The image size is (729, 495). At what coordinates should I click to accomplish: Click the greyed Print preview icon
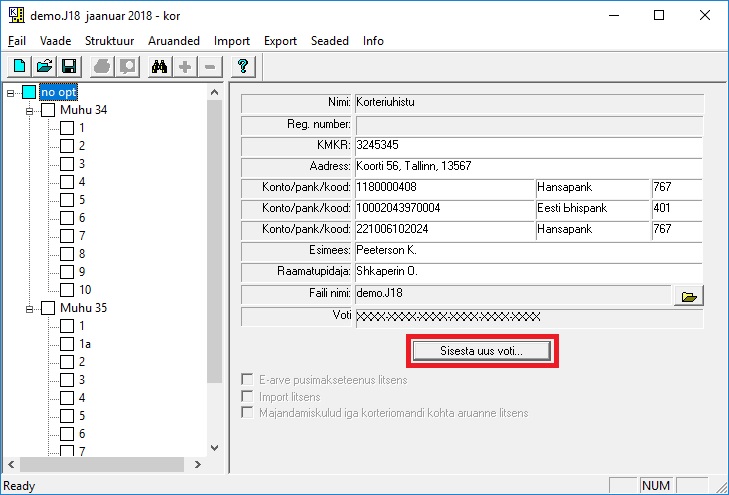(127, 67)
